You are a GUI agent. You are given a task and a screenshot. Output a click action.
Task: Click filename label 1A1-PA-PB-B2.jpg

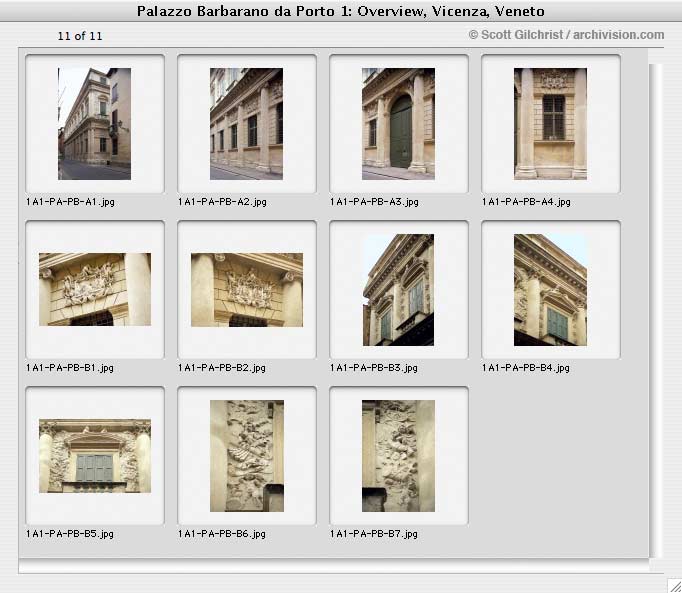(x=221, y=368)
